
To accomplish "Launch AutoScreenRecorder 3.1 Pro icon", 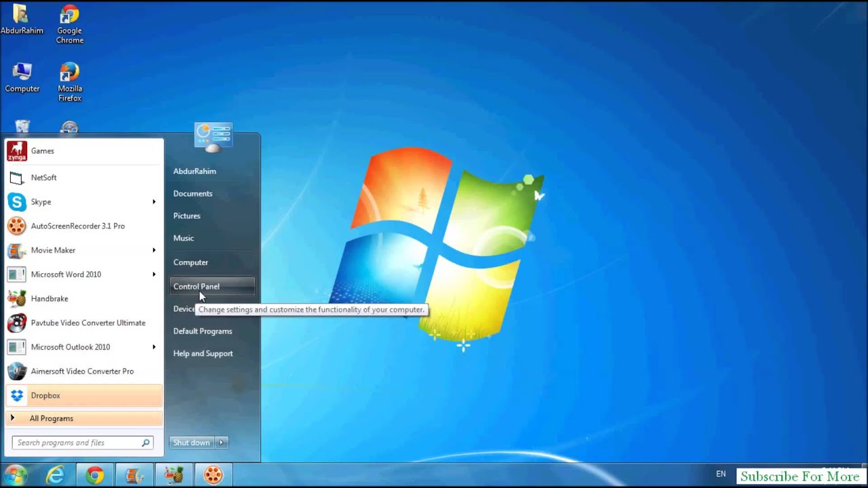I will 17,226.
